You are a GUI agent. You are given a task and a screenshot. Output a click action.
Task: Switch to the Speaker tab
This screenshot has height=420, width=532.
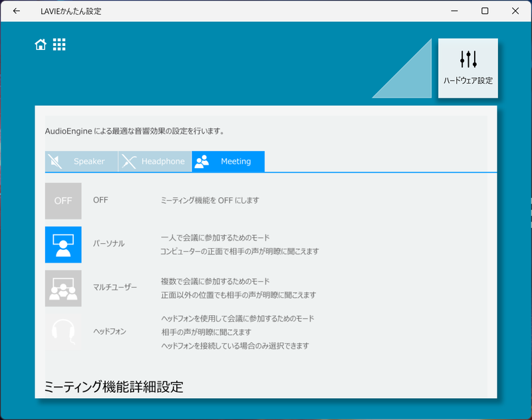(x=81, y=161)
